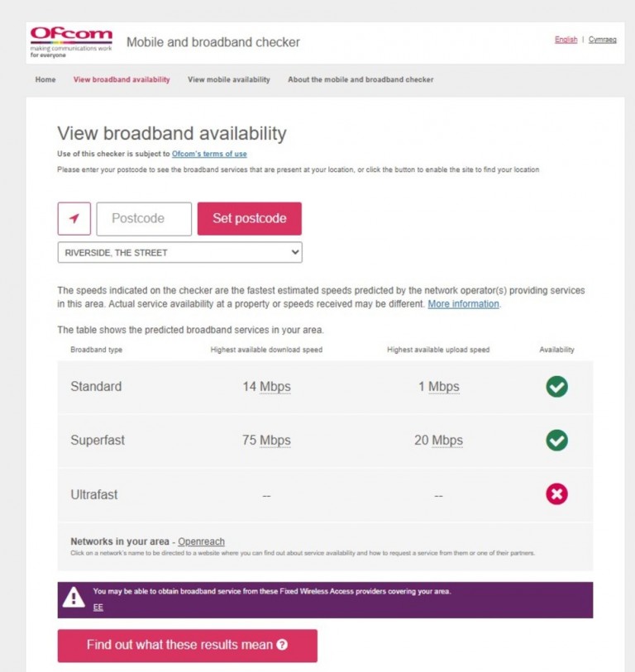
Task: Go to the Home menu item
Action: [x=45, y=79]
